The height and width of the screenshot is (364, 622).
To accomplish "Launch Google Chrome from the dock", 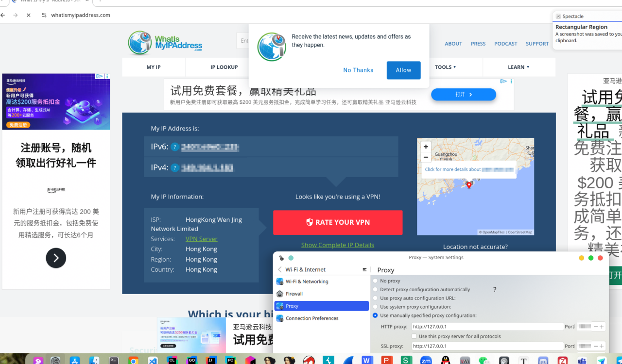I will [x=133, y=360].
